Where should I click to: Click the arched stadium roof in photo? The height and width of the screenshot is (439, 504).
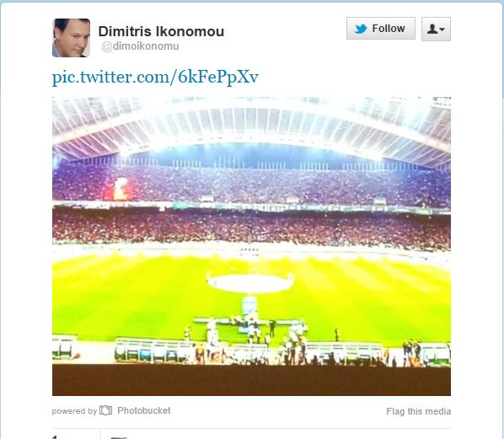click(251, 129)
